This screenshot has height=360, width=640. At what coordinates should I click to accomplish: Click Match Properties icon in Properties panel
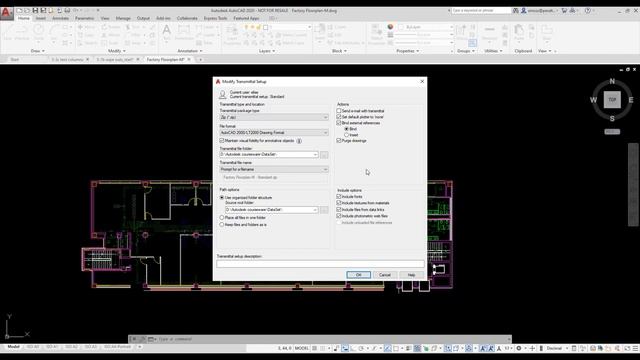tap(376, 35)
